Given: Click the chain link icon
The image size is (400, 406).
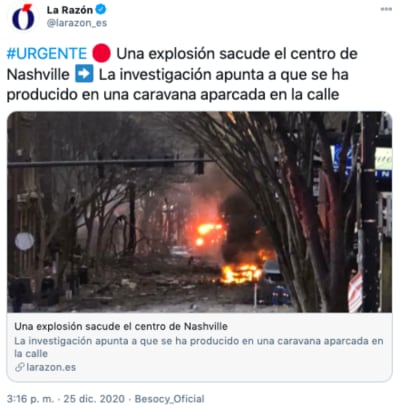Looking at the screenshot, I should pos(19,367).
